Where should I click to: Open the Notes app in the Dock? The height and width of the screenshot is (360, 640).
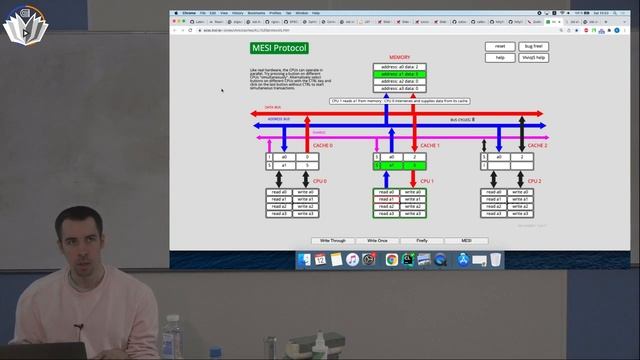pyautogui.click(x=336, y=260)
